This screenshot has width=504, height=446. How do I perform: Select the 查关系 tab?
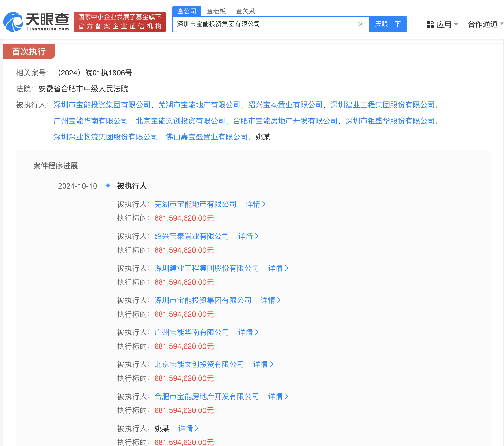pos(246,11)
